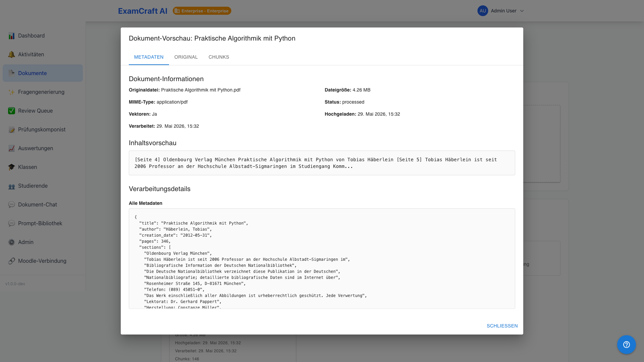
Task: Click inside the Alle Metadaten JSON box
Action: coord(322,258)
